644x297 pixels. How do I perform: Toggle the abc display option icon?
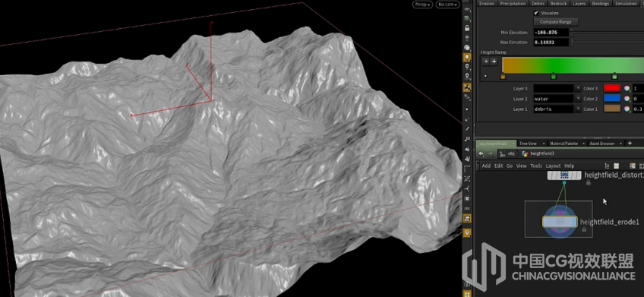pos(467,208)
